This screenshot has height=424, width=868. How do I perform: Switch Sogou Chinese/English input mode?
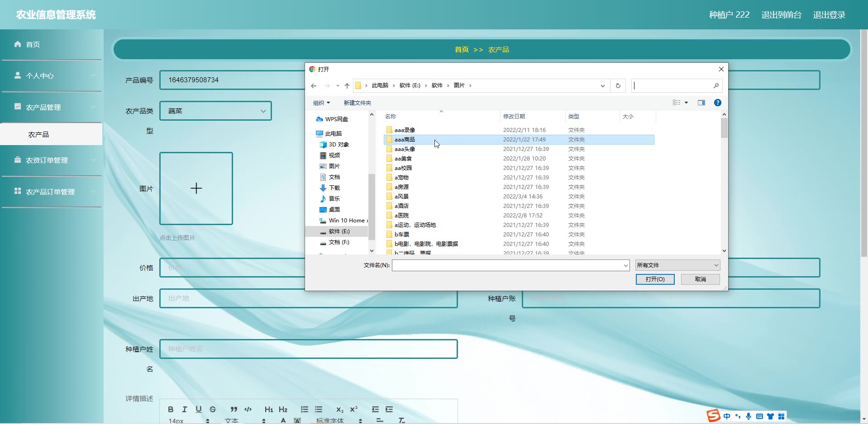pos(727,416)
